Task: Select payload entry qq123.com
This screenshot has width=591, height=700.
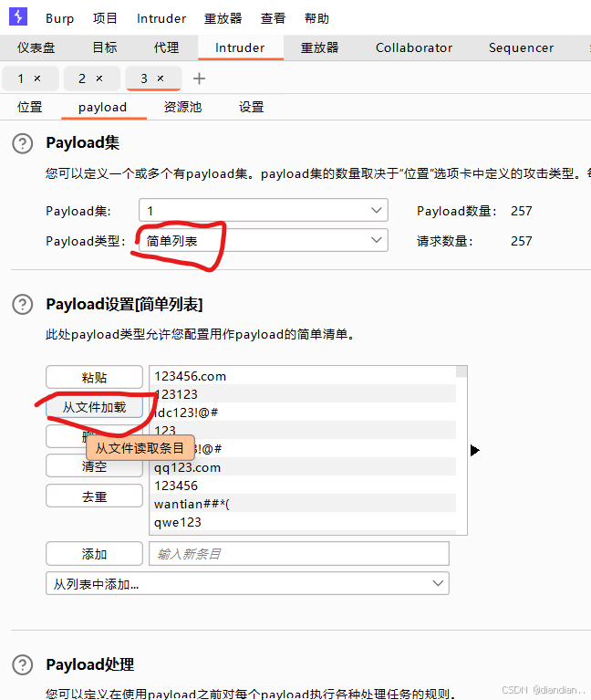Action: (x=303, y=467)
